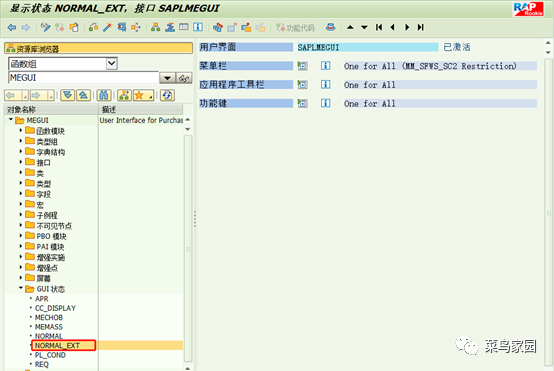Image resolution: width=554 pixels, height=371 pixels.
Task: Click the blue information icon in toolbar
Action: [198, 27]
